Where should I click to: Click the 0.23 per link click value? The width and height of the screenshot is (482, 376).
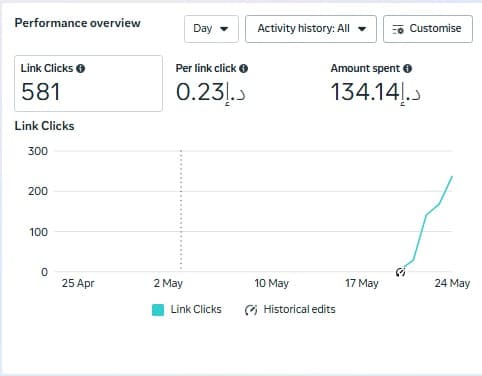(211, 92)
